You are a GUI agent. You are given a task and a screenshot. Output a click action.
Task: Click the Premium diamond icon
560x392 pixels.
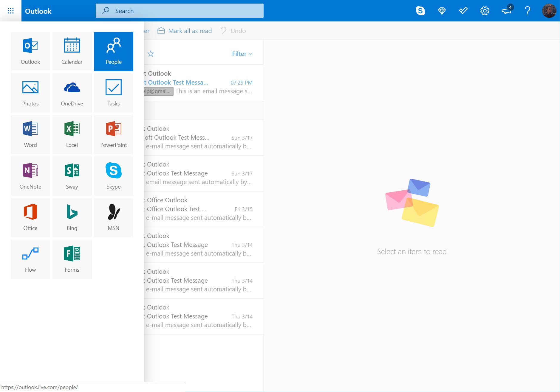[x=442, y=11]
